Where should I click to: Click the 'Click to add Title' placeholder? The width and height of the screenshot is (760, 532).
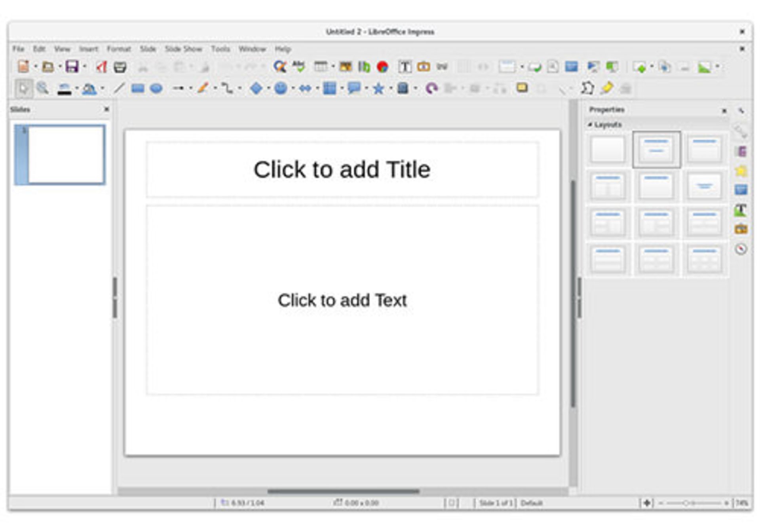coord(342,170)
